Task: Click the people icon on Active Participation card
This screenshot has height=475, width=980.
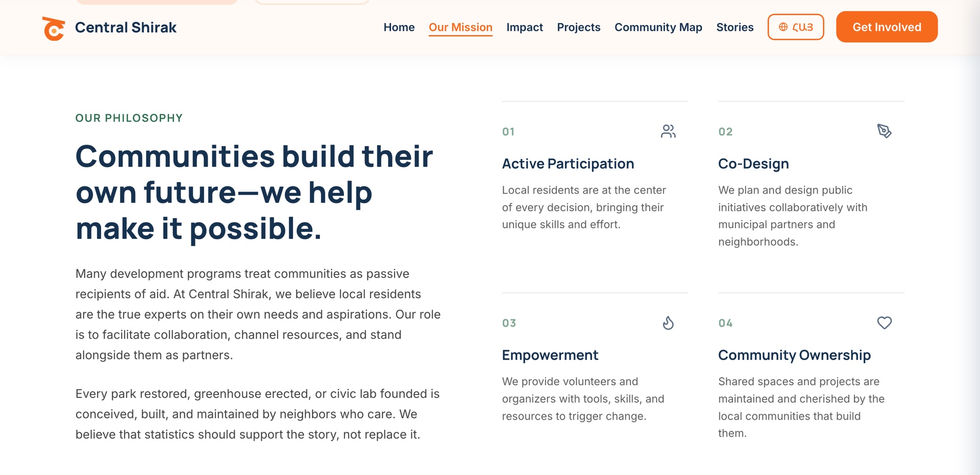Action: click(x=668, y=131)
